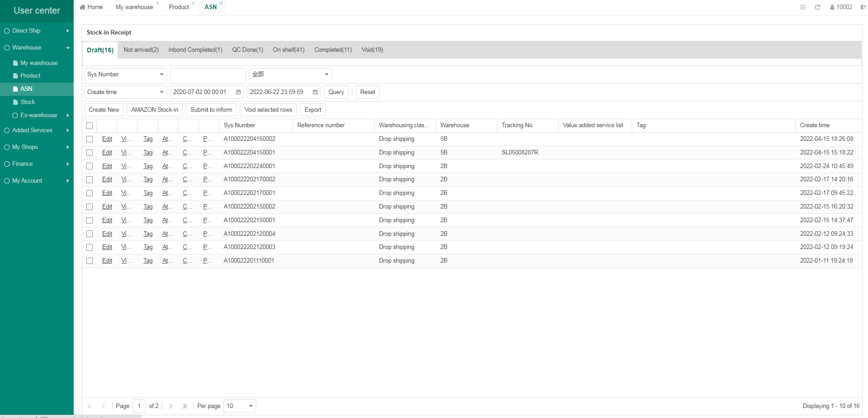Click the page number input

[x=139, y=406]
